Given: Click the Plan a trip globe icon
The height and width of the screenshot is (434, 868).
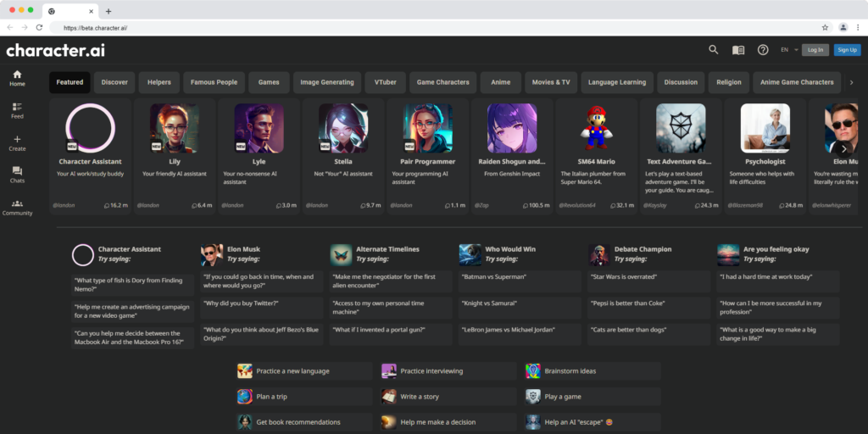Looking at the screenshot, I should (x=245, y=397).
